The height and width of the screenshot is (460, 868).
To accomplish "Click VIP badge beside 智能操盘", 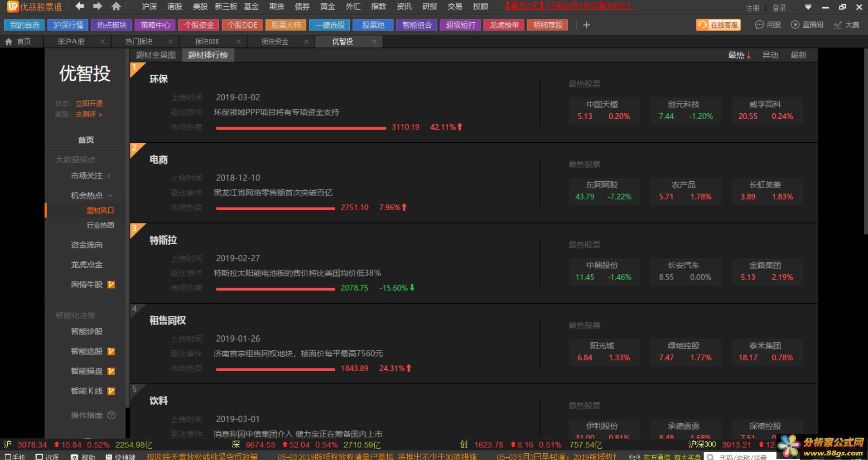I will tap(111, 371).
